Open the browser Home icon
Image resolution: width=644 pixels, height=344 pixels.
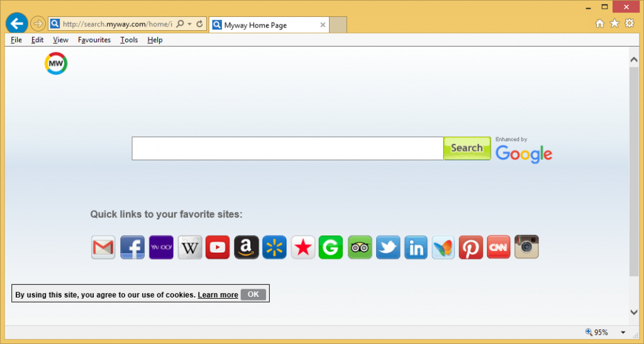pyautogui.click(x=599, y=23)
